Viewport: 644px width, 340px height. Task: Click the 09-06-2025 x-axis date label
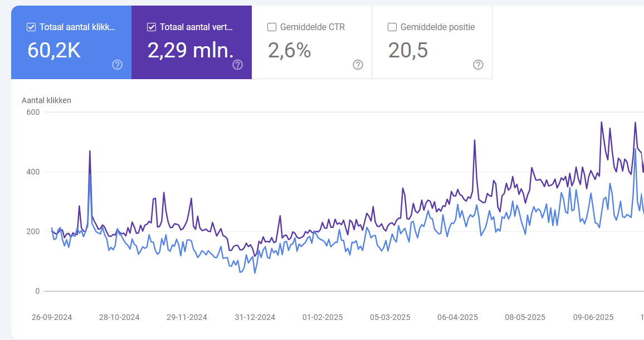pos(593,317)
